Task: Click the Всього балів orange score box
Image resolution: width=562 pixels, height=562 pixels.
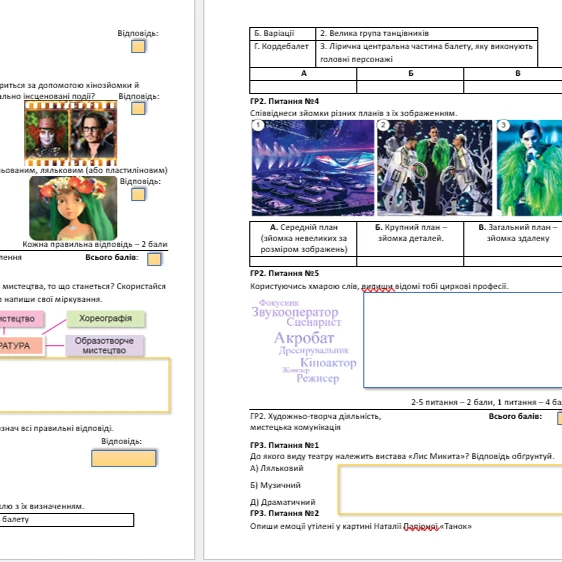Action: (154, 259)
